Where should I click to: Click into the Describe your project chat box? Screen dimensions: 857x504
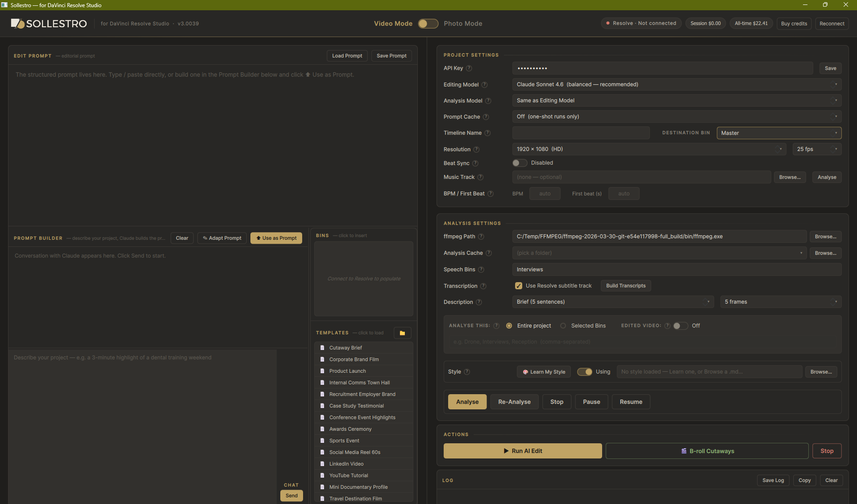click(x=143, y=426)
